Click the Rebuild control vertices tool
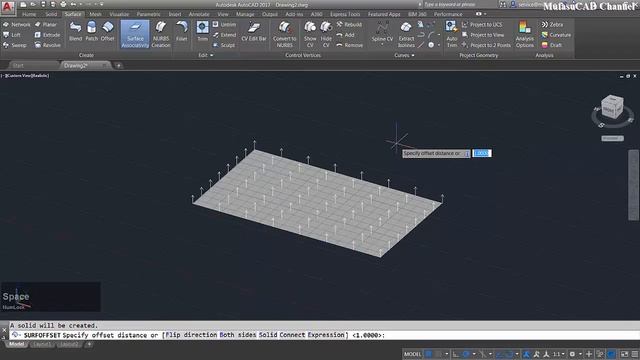Viewport: 640px width, 360px height. [349, 24]
